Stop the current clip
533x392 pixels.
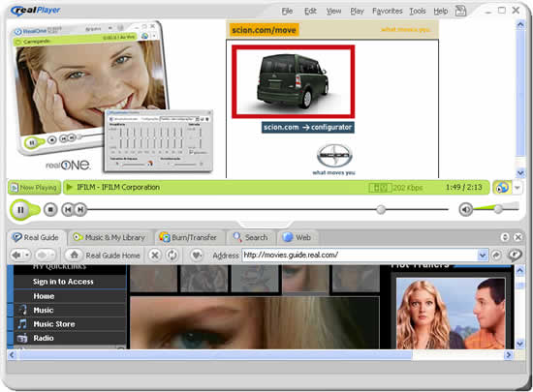(50, 210)
